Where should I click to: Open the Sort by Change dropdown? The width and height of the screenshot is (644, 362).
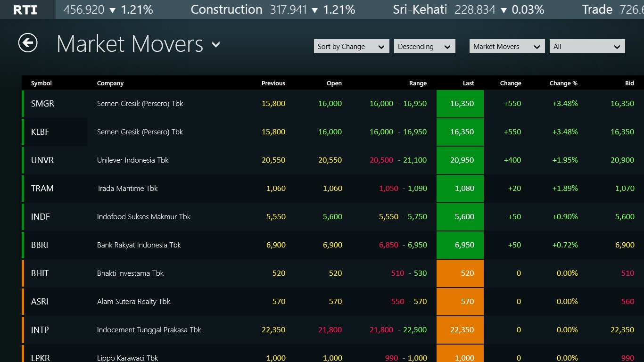pyautogui.click(x=351, y=47)
